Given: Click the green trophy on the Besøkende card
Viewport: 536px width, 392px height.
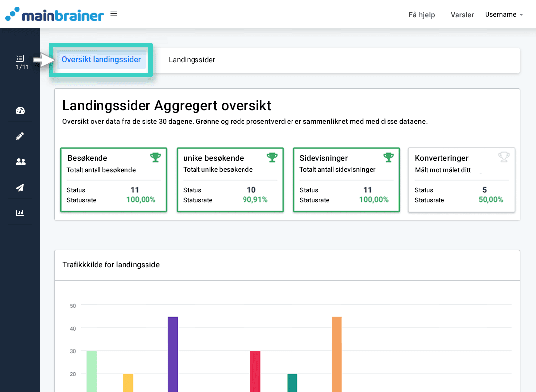Looking at the screenshot, I should pos(155,156).
